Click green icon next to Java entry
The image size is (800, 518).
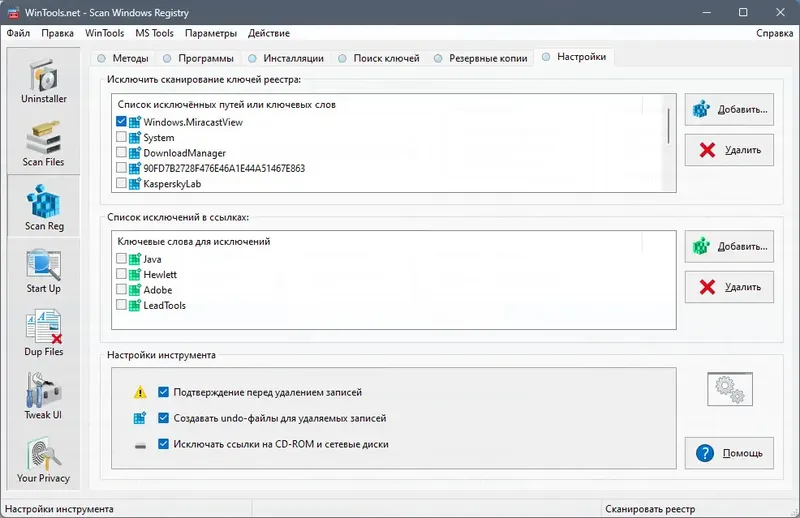tap(135, 259)
